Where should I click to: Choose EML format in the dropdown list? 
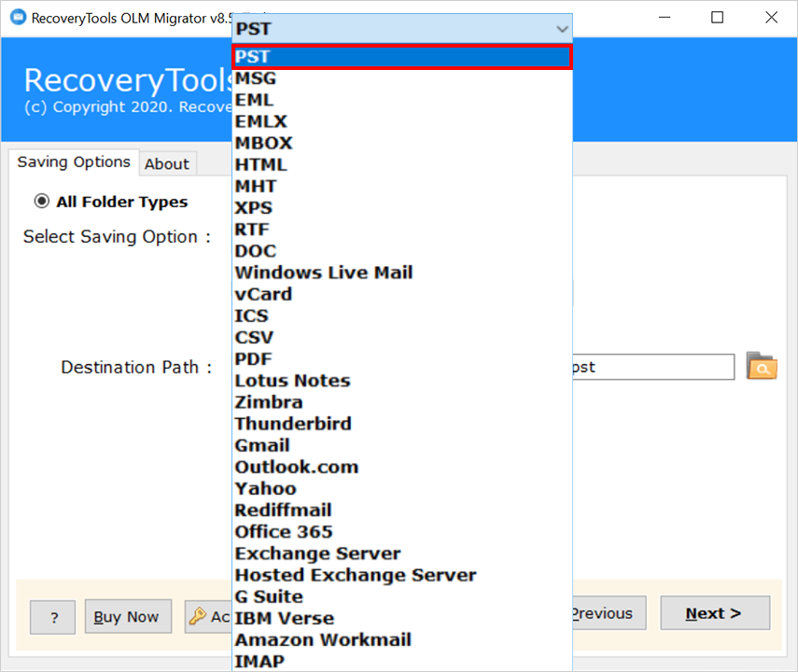coord(402,100)
